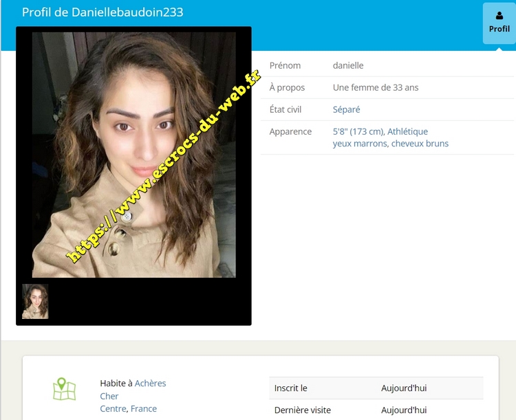Screen dimensions: 516x420
Task: Click the Aujourd'hui value beside Inscrit le
Action: (404, 388)
